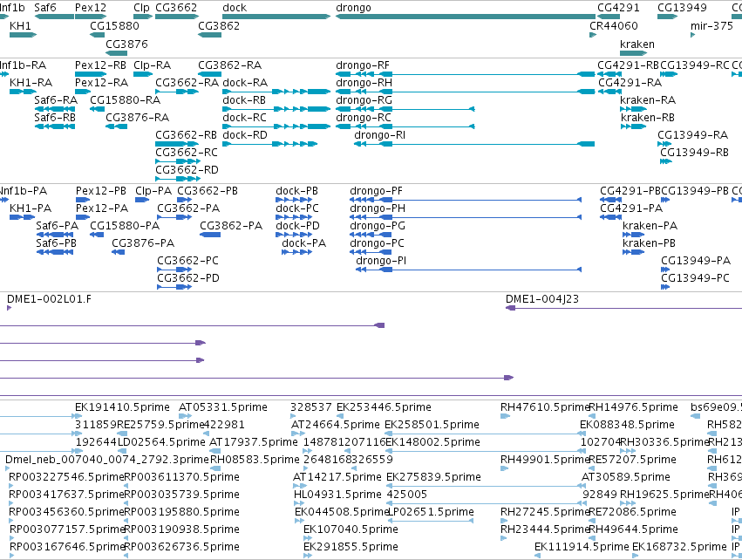Click EST EK253446.5prime
Screen dimensions: 742x560
384,407
